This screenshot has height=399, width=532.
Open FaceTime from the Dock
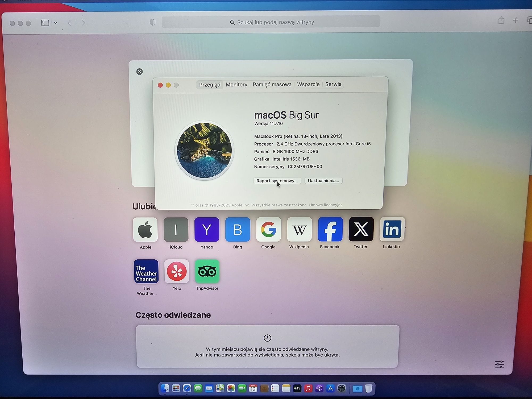tap(242, 388)
